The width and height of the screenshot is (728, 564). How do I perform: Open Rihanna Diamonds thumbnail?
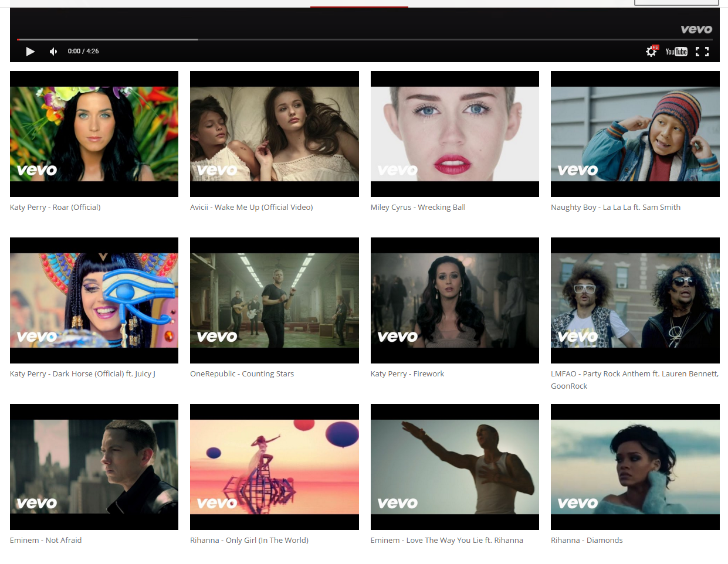(x=635, y=467)
